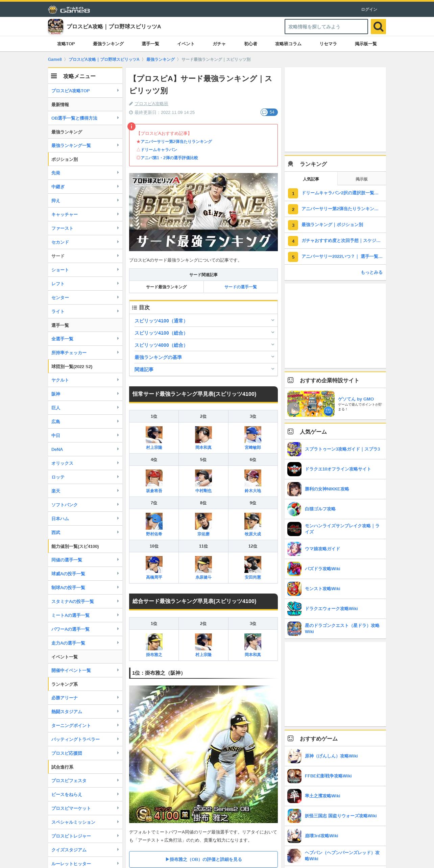The width and height of the screenshot is (434, 868).
Task: Click 最強ランキング breadcrumb link
Action: pyautogui.click(x=161, y=59)
